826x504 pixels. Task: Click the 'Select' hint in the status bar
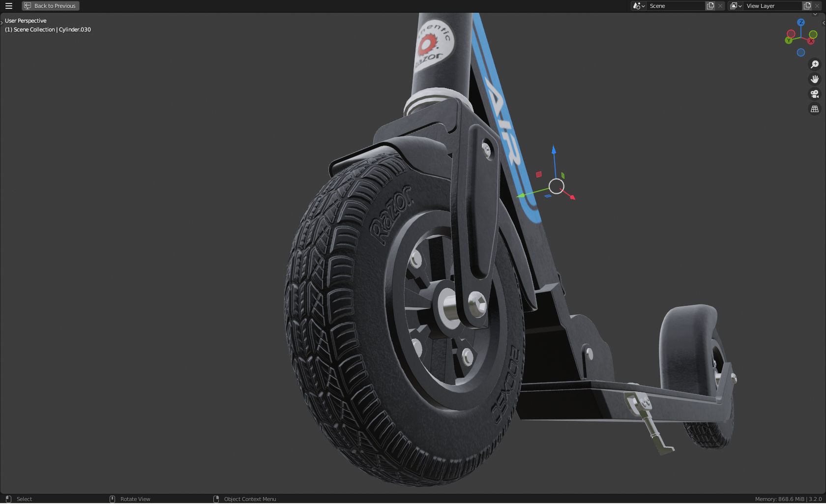24,499
